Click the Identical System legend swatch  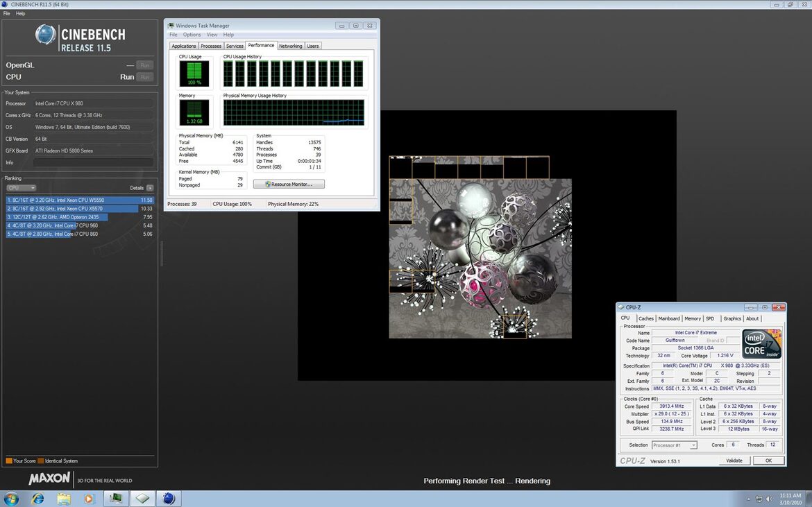click(40, 461)
